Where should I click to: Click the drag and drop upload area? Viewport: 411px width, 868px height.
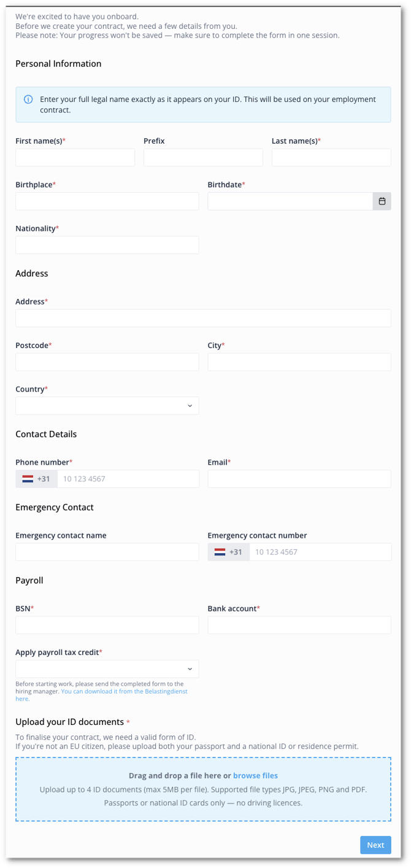tap(203, 790)
